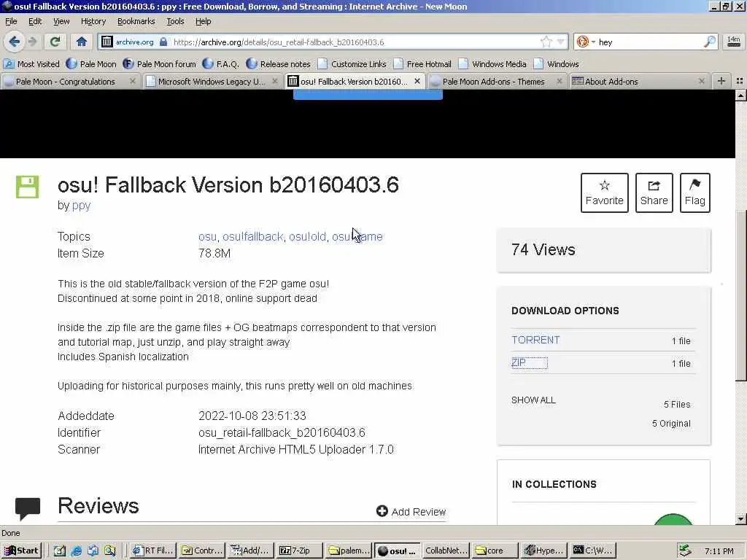The image size is (747, 560).
Task: Click the Forward navigation arrow
Action: pos(32,42)
